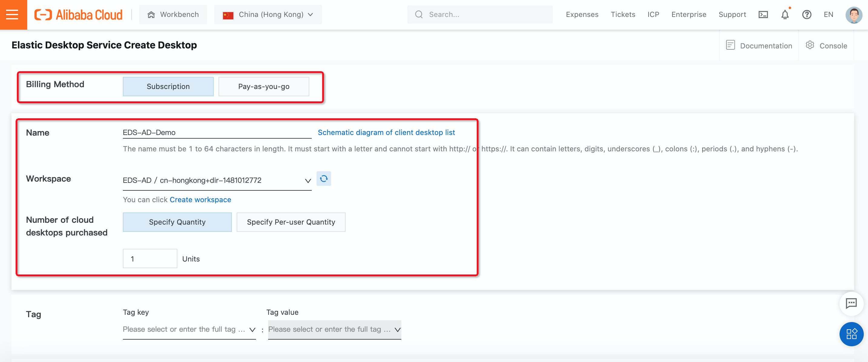Expand the China (Hong Kong) region selector
This screenshot has width=868, height=362.
(268, 15)
